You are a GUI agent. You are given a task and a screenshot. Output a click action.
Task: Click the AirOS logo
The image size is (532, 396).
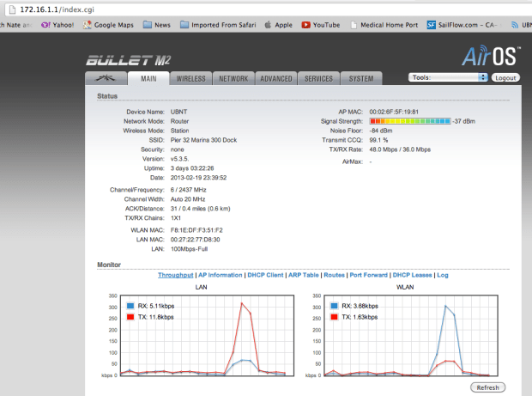coord(491,56)
